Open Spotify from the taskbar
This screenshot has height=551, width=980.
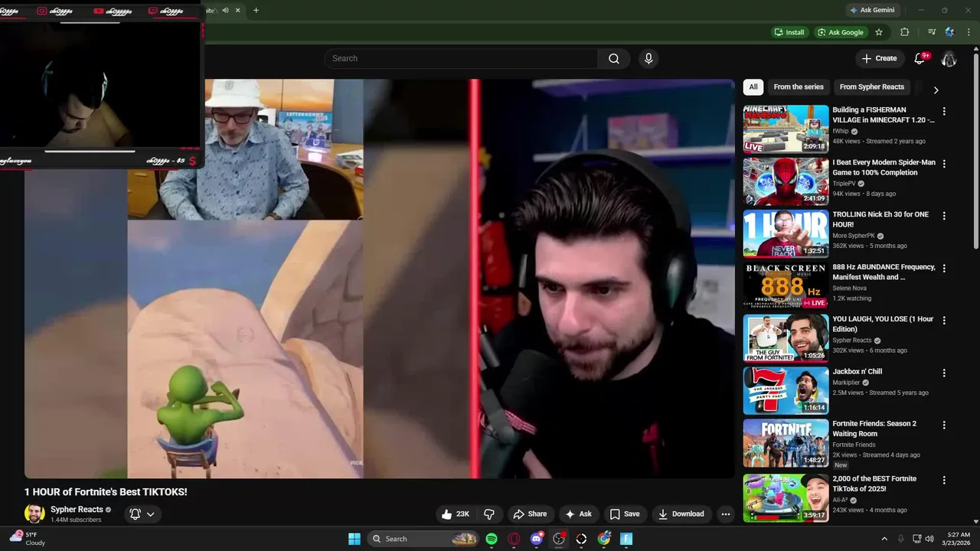492,539
